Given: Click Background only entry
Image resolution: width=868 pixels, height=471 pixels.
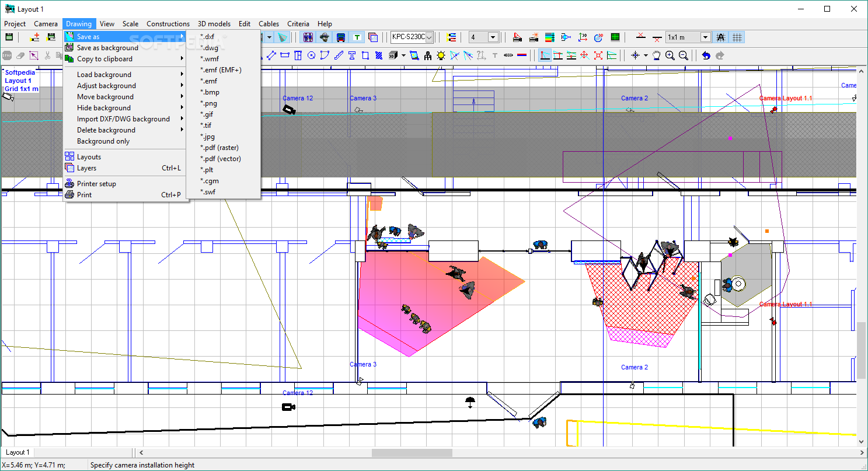Looking at the screenshot, I should coord(126,141).
